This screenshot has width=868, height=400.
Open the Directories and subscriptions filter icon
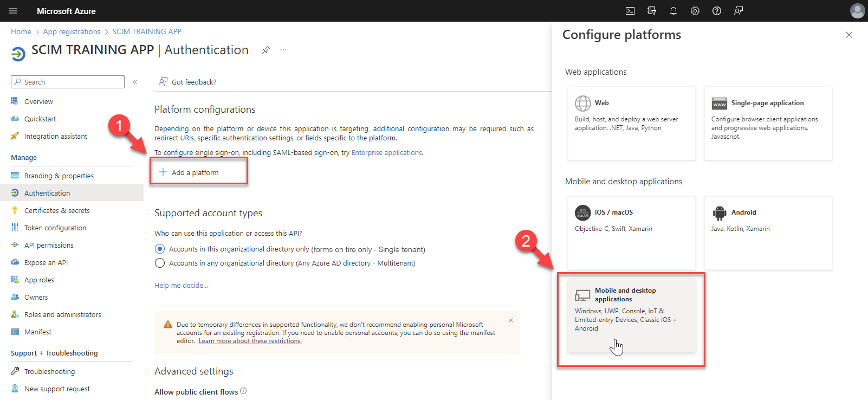652,11
